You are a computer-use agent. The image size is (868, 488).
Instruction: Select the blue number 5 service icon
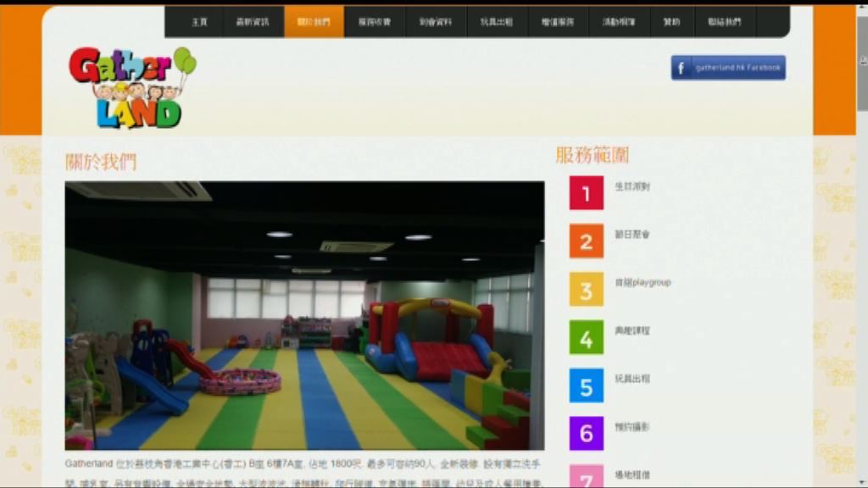pos(586,385)
